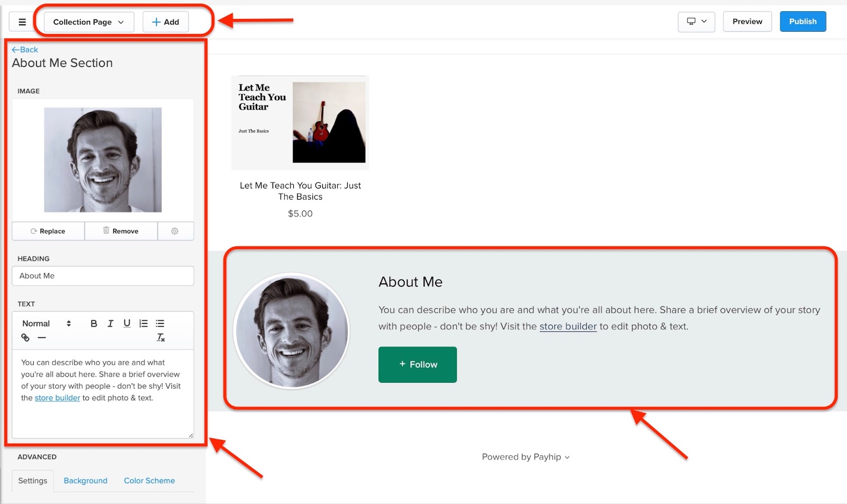Open image settings gear icon

coord(175,231)
